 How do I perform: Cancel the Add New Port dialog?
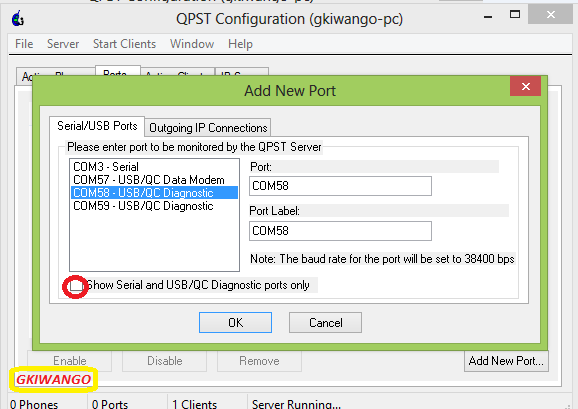(x=325, y=322)
